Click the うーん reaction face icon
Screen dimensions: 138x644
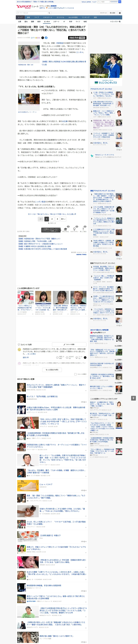77,358
